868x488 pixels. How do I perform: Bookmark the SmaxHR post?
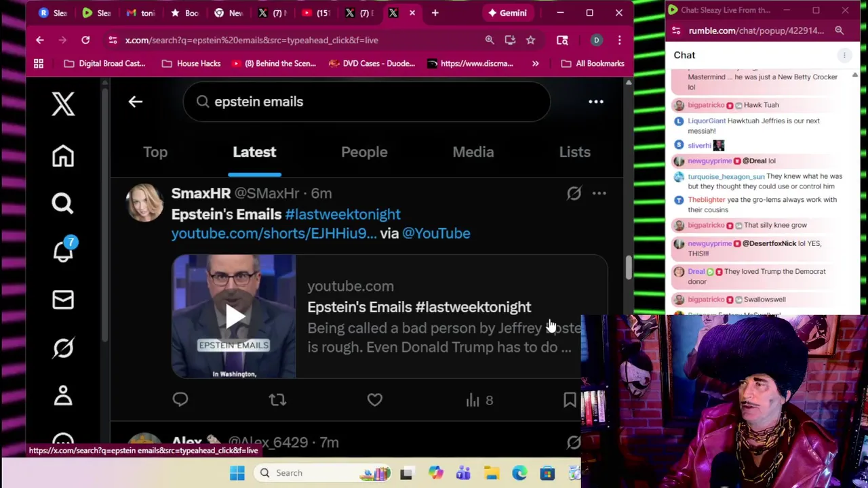(x=570, y=400)
